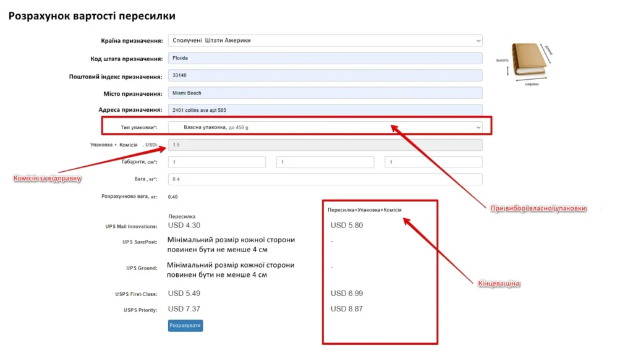Click the postal index field with 33140
Image resolution: width=633 pixels, height=364 pixels.
click(x=325, y=75)
